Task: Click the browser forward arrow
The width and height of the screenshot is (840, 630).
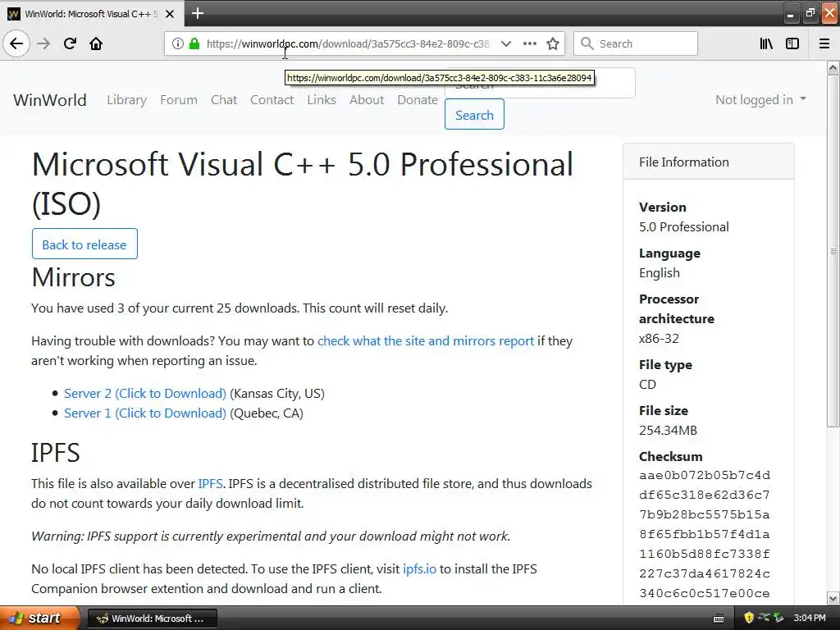Action: click(x=43, y=43)
